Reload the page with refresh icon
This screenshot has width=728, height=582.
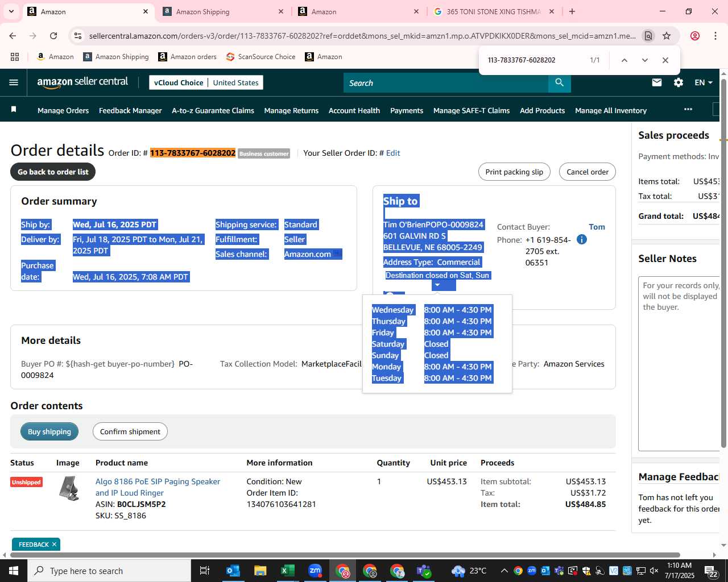coord(53,36)
